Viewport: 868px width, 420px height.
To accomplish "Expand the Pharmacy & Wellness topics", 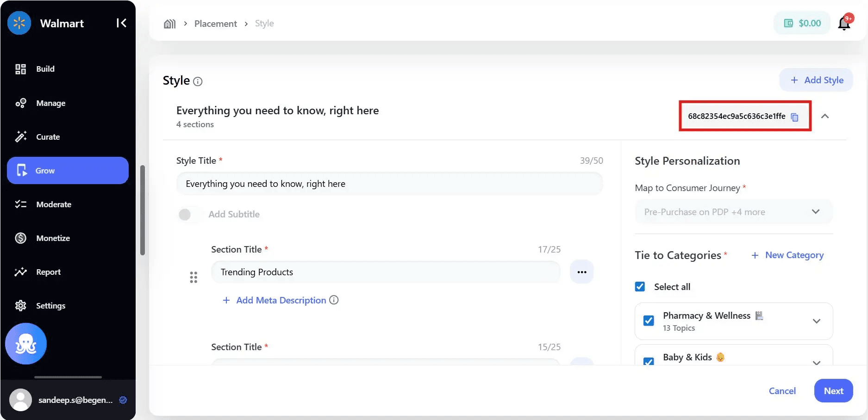I will point(817,321).
